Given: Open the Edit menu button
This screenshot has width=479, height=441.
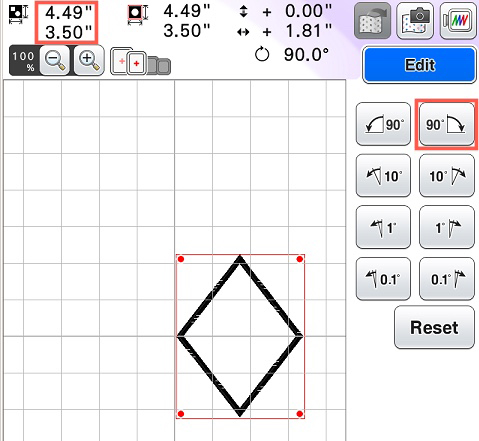Looking at the screenshot, I should click(420, 65).
